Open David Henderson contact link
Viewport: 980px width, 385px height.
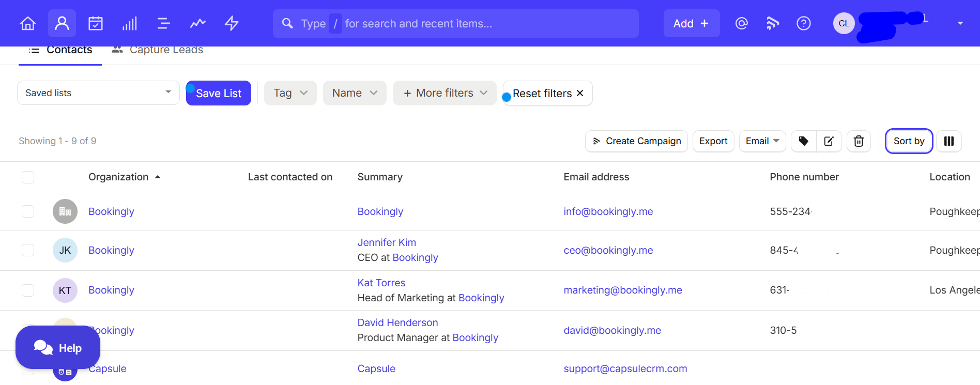pos(397,322)
